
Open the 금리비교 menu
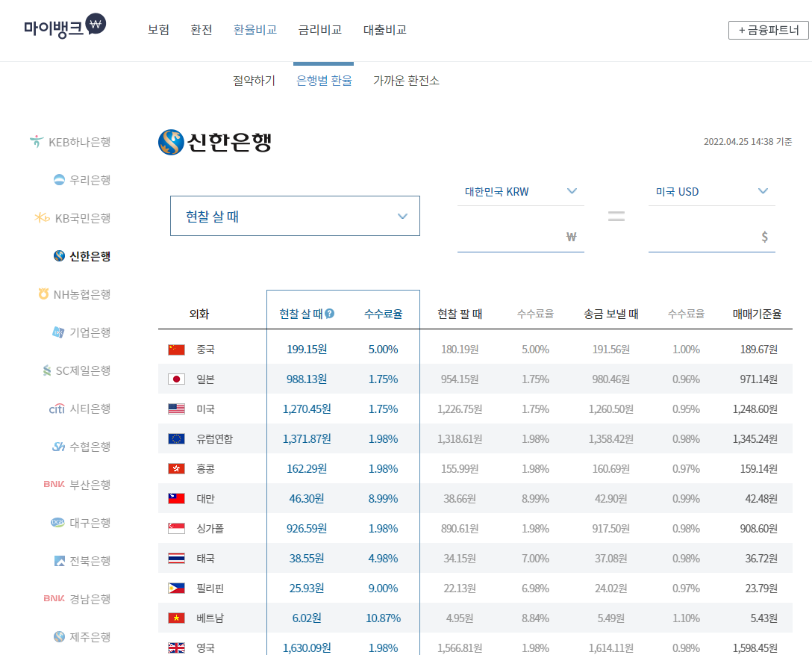320,30
